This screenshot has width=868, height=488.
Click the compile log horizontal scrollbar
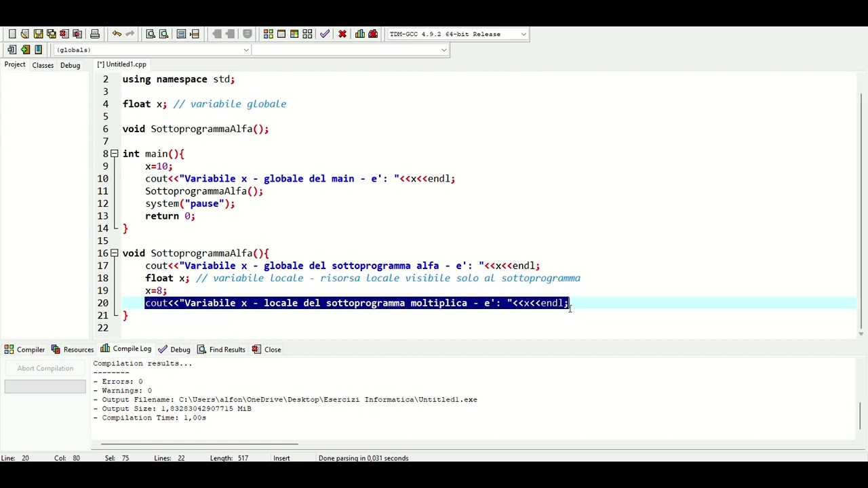(x=199, y=444)
